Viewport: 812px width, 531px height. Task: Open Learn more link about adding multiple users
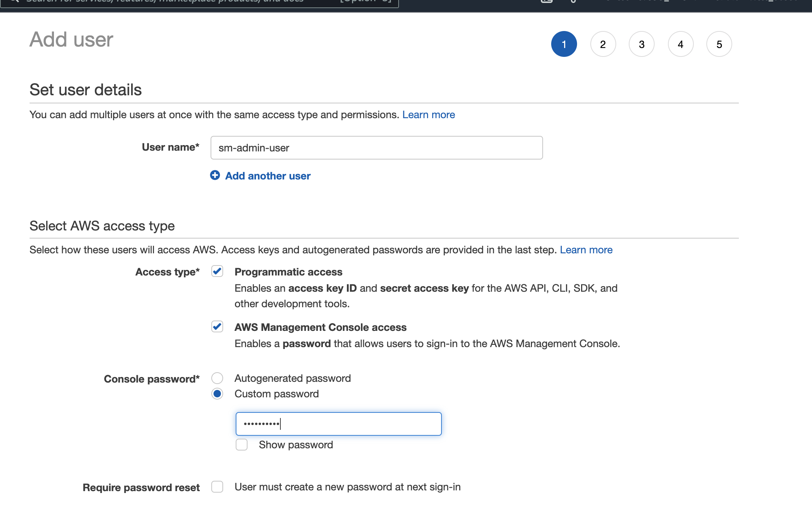pyautogui.click(x=429, y=115)
